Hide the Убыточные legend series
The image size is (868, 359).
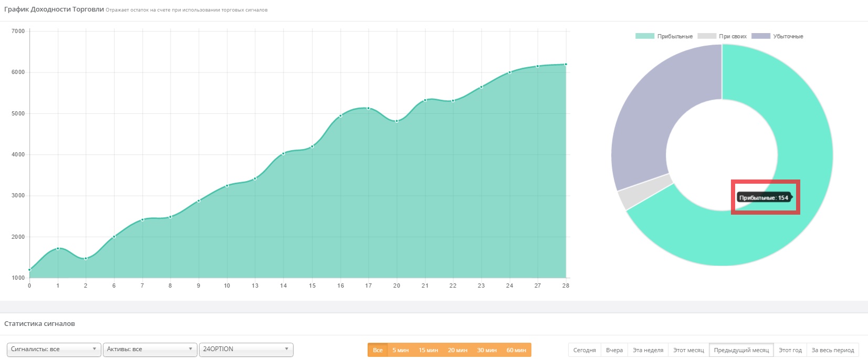tap(777, 36)
